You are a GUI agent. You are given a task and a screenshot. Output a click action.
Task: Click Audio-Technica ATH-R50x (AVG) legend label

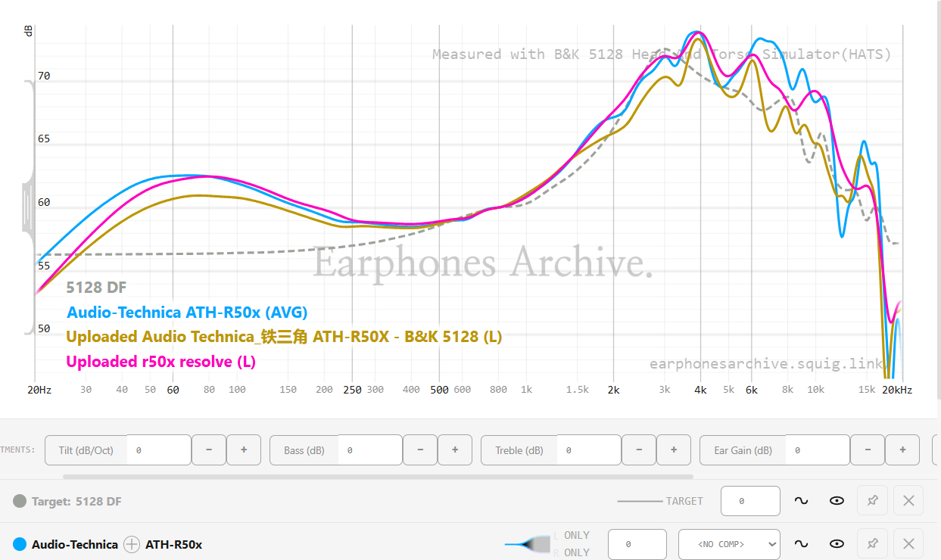pos(187,312)
